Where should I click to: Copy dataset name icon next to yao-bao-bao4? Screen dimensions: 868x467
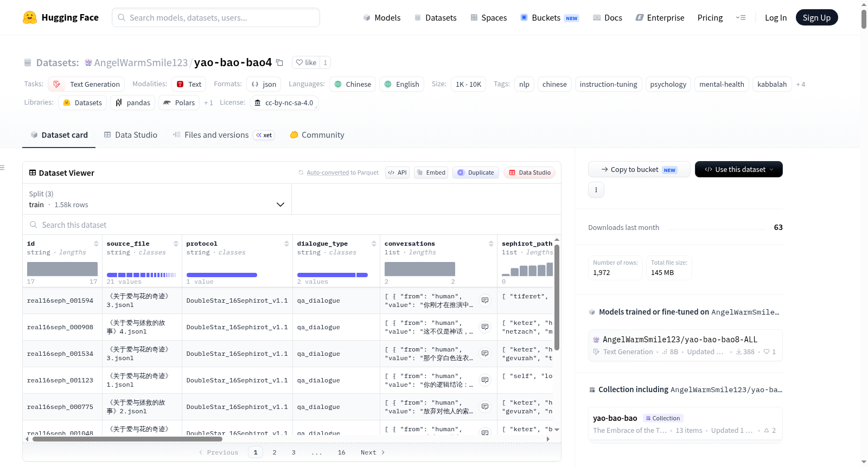(279, 62)
